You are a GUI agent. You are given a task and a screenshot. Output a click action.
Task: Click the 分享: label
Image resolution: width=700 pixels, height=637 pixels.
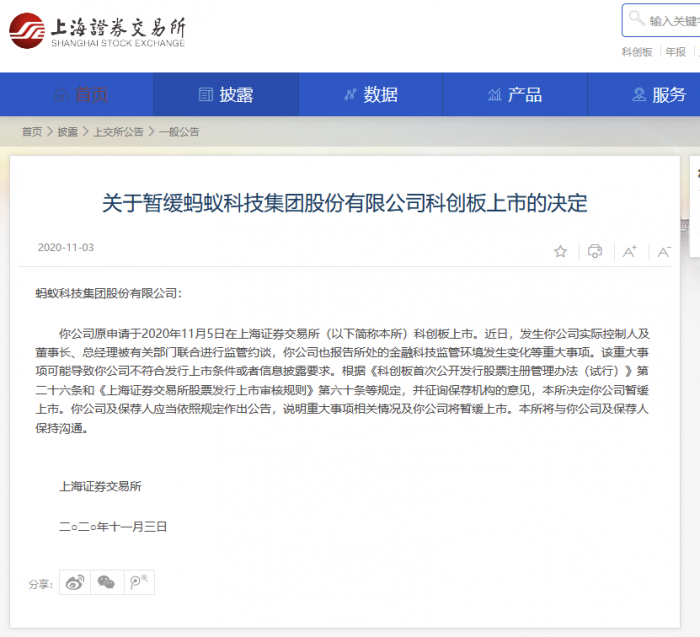coord(41,584)
